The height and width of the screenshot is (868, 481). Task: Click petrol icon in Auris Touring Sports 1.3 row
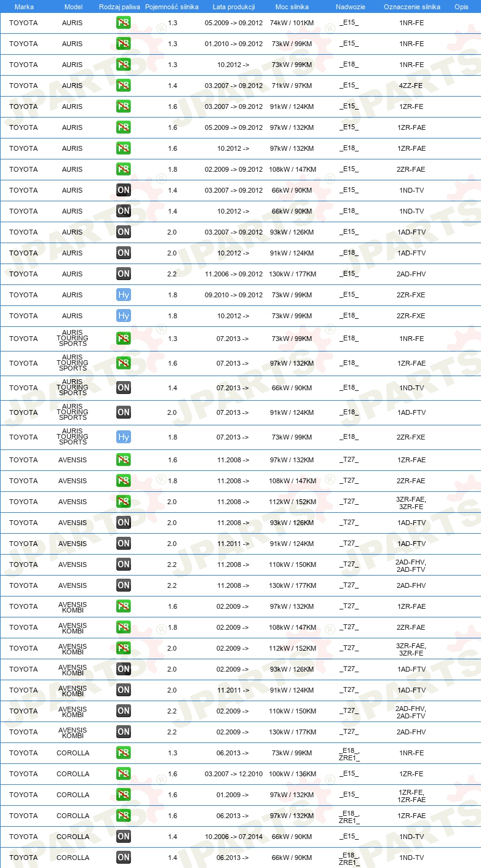[x=123, y=339]
